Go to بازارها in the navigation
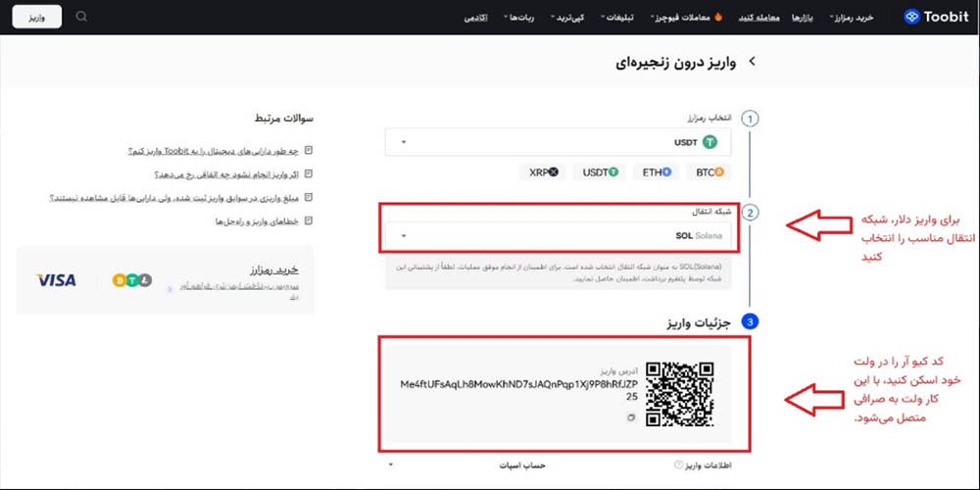This screenshot has height=490, width=980. [x=804, y=18]
